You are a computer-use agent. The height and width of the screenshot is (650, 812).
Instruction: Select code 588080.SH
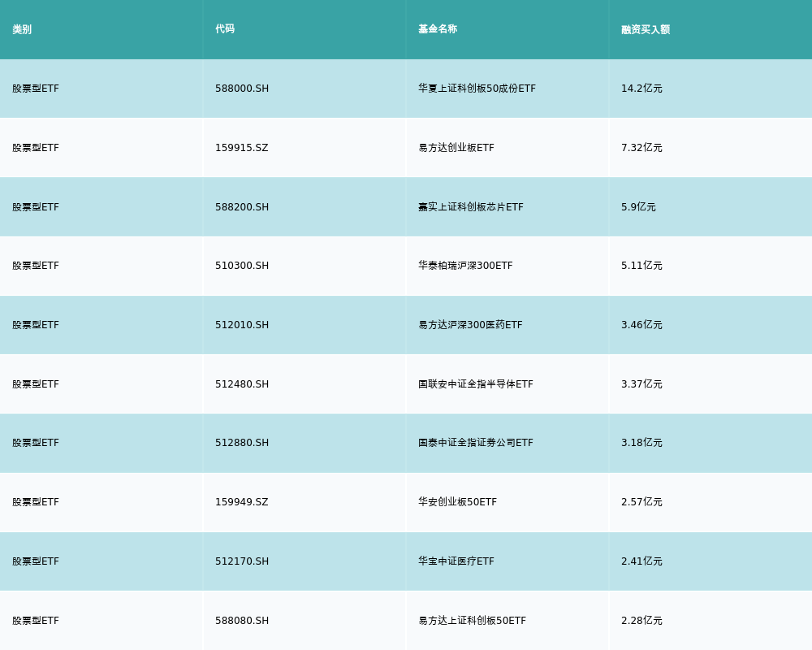[x=242, y=621]
